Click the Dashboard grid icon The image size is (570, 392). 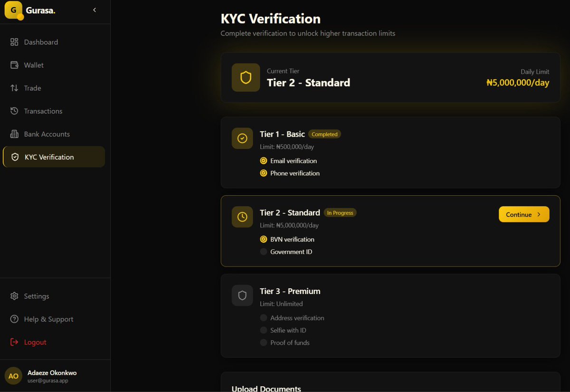point(14,42)
